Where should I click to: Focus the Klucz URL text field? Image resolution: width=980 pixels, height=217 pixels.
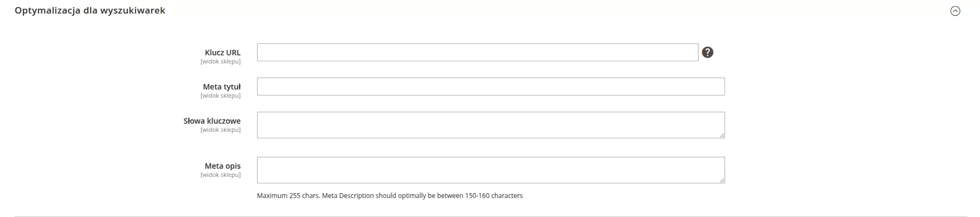point(477,53)
